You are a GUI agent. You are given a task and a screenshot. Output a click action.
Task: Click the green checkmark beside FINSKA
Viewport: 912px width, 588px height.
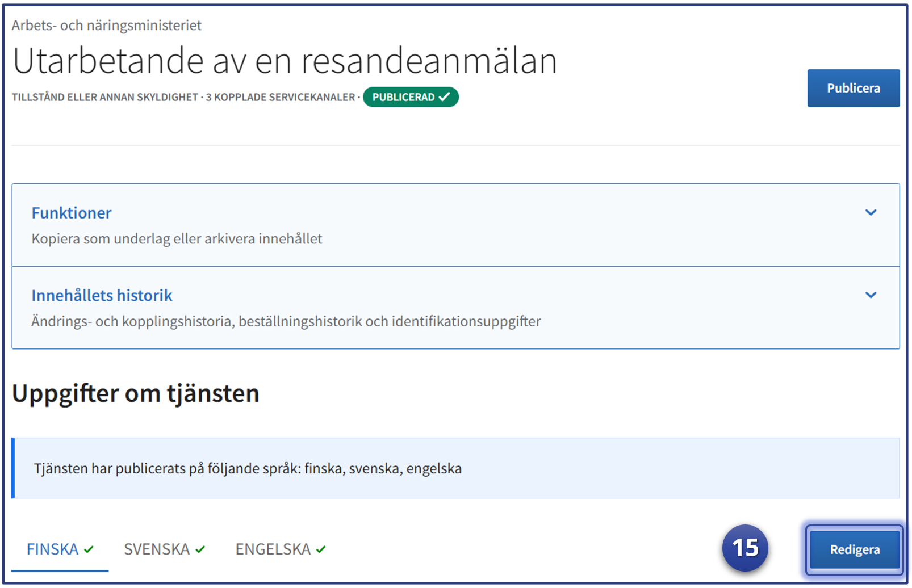[89, 549]
